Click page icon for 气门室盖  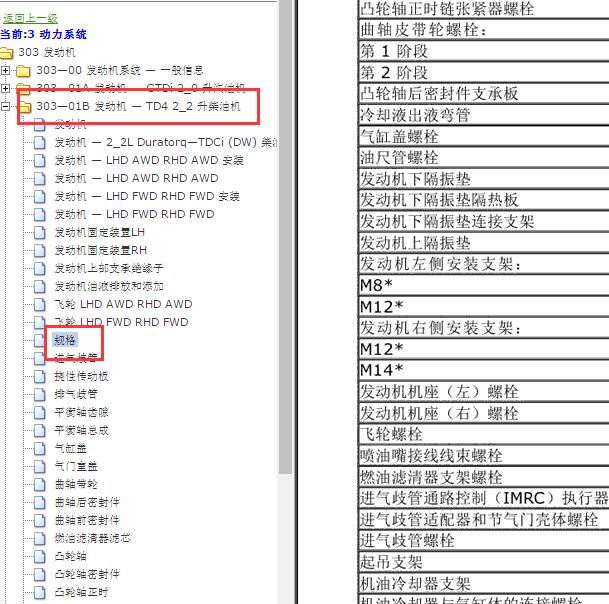[x=40, y=466]
